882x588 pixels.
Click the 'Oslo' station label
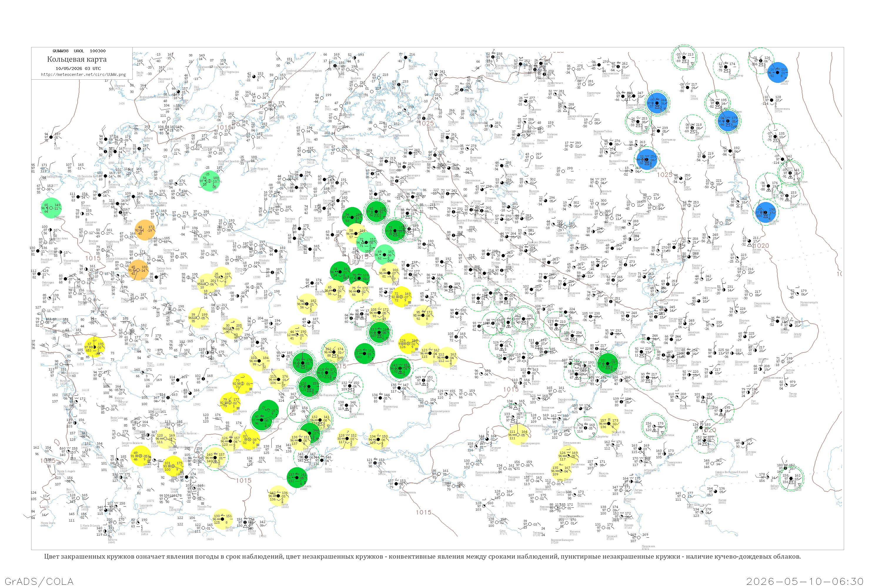click(196, 87)
